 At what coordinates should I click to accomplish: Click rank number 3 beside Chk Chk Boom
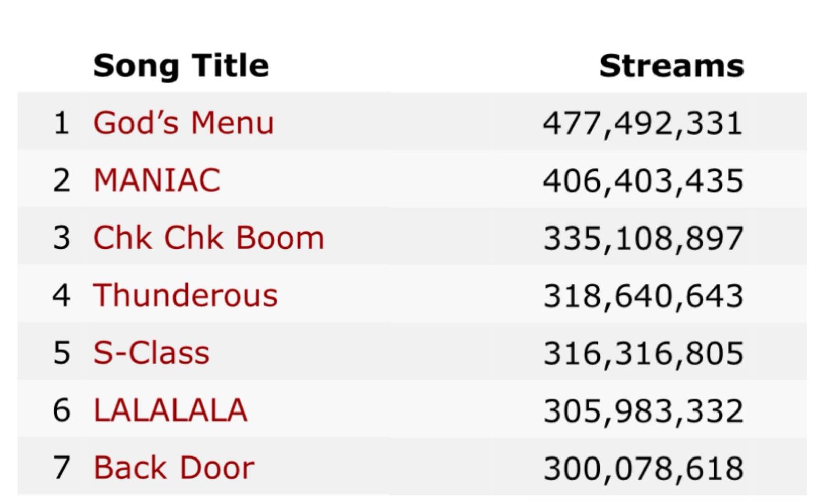61,238
